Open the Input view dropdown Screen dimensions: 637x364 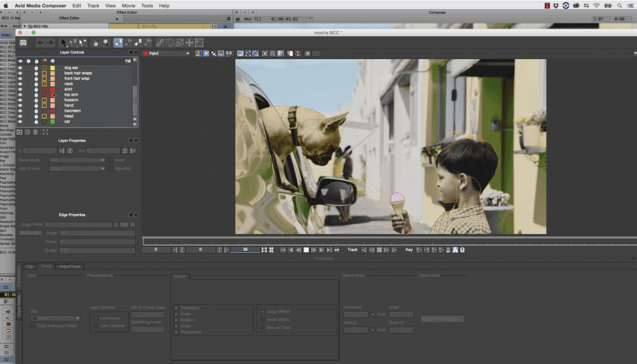[x=166, y=53]
